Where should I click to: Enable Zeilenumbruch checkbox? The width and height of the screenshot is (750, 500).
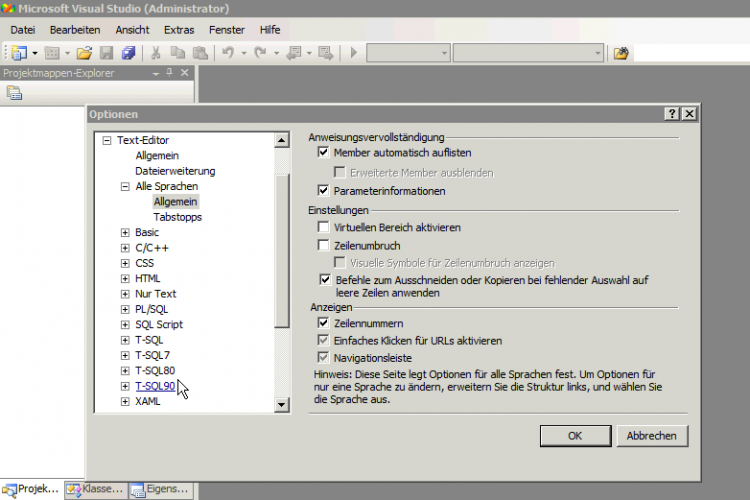(x=323, y=245)
